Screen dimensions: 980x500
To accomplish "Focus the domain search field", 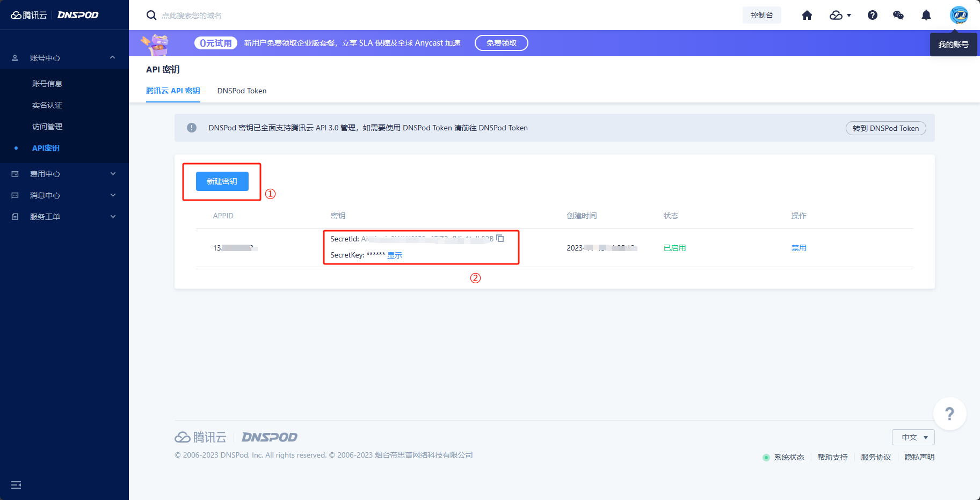I will click(192, 15).
